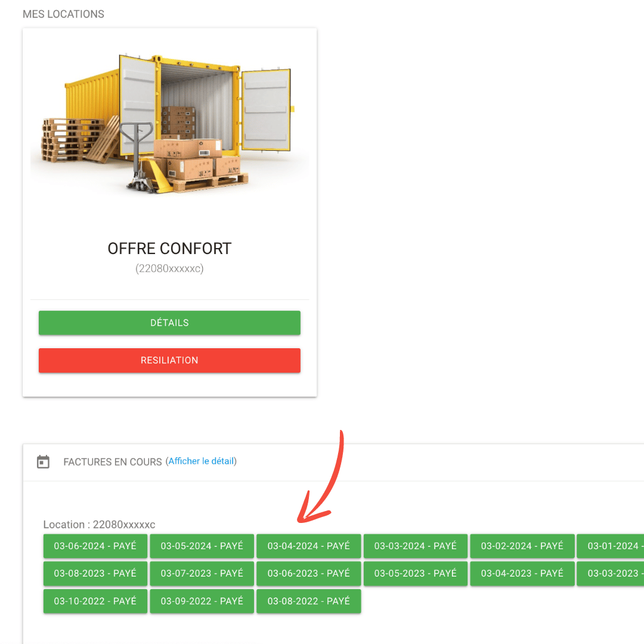Screen dimensions: 644x644
Task: Open invoice 03-02-2024 - PAYÉ
Action: click(x=522, y=546)
